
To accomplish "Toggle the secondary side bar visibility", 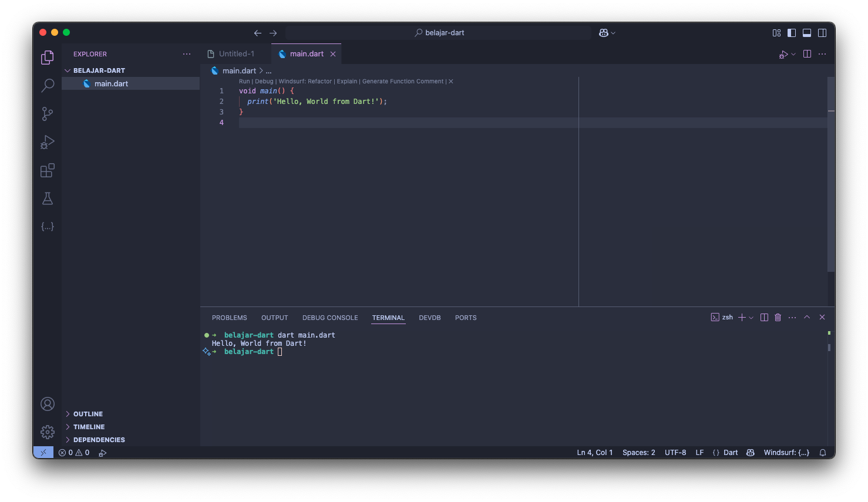I will coord(822,33).
